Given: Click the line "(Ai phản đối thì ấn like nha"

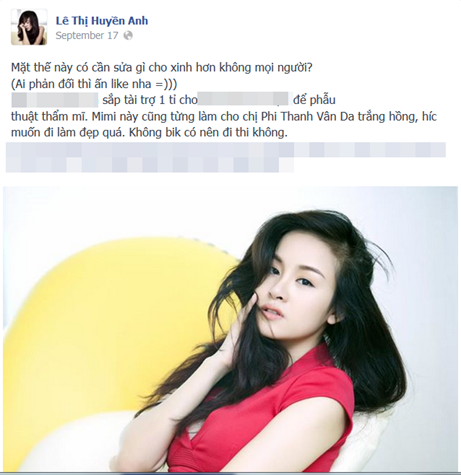Looking at the screenshot, I should 94,84.
